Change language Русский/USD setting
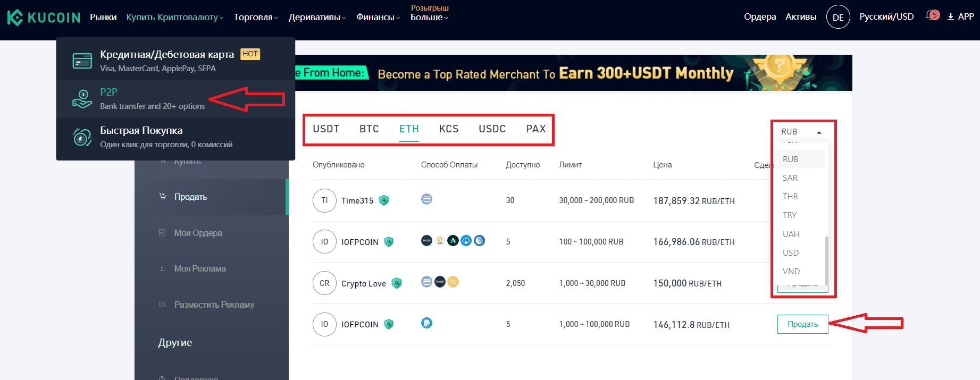 (886, 16)
